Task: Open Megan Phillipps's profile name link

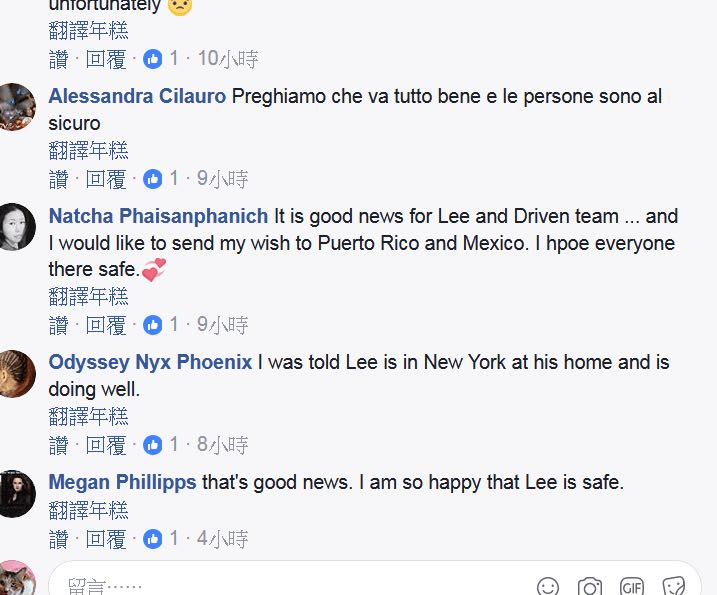Action: pyautogui.click(x=122, y=482)
